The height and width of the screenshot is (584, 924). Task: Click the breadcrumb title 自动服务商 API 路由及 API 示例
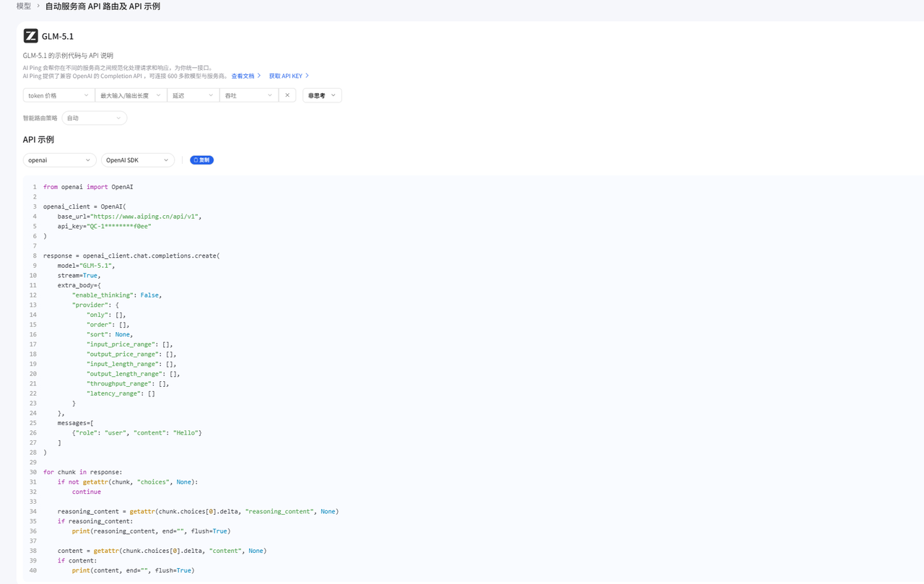(x=103, y=6)
